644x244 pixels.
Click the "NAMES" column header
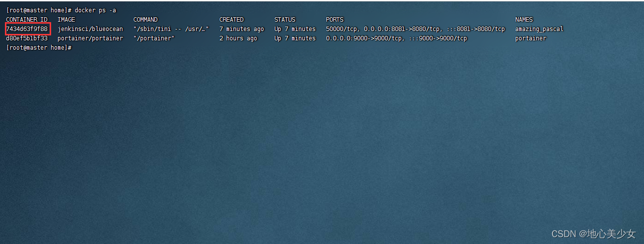pos(524,20)
